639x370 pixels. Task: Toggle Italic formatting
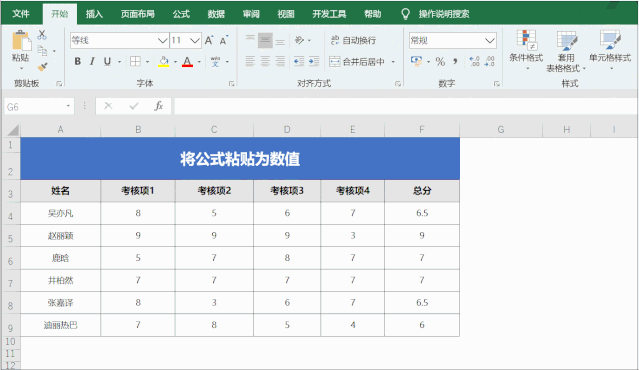(x=92, y=62)
